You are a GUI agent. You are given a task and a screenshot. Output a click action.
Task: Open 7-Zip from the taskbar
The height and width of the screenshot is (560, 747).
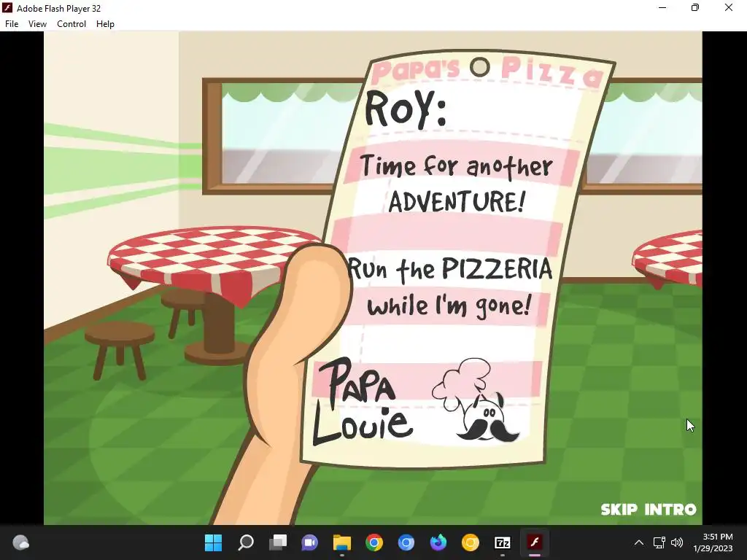point(503,542)
